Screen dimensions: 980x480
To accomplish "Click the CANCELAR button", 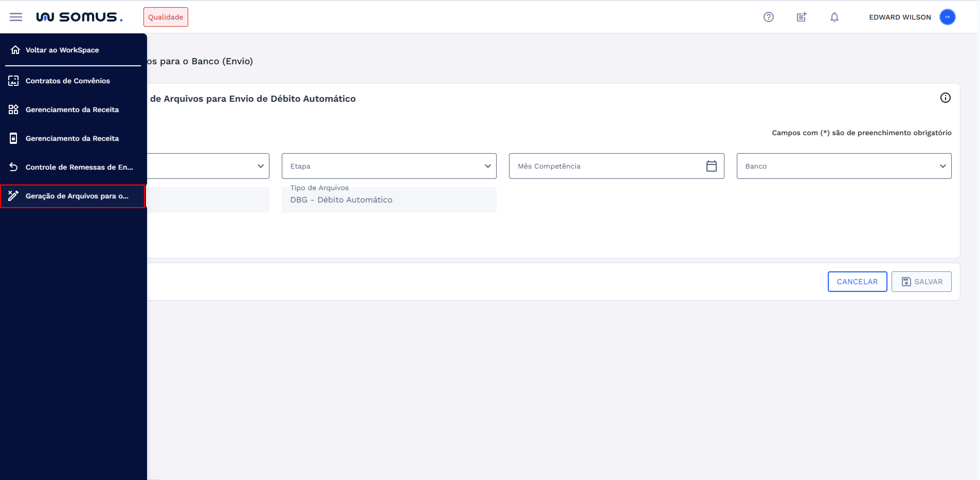I will pos(857,281).
